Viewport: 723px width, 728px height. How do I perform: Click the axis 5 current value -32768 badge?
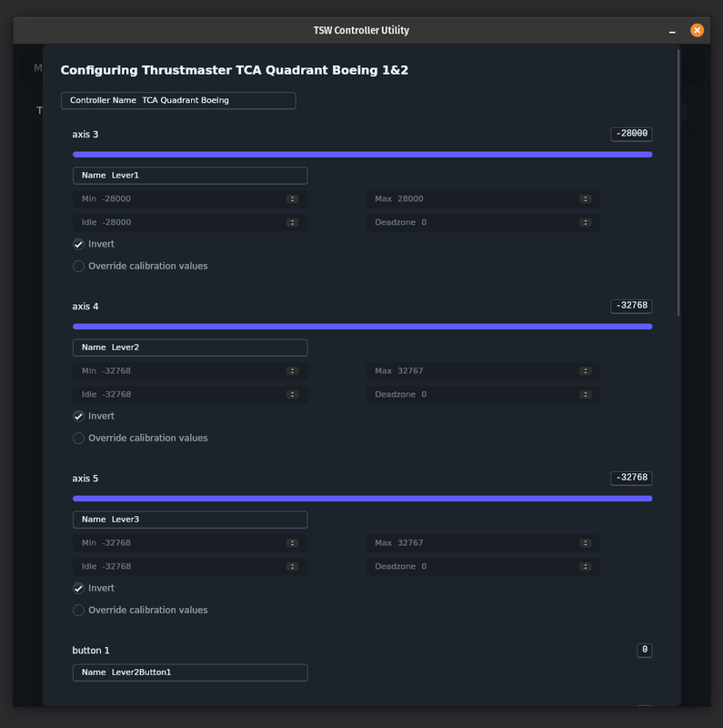click(631, 478)
